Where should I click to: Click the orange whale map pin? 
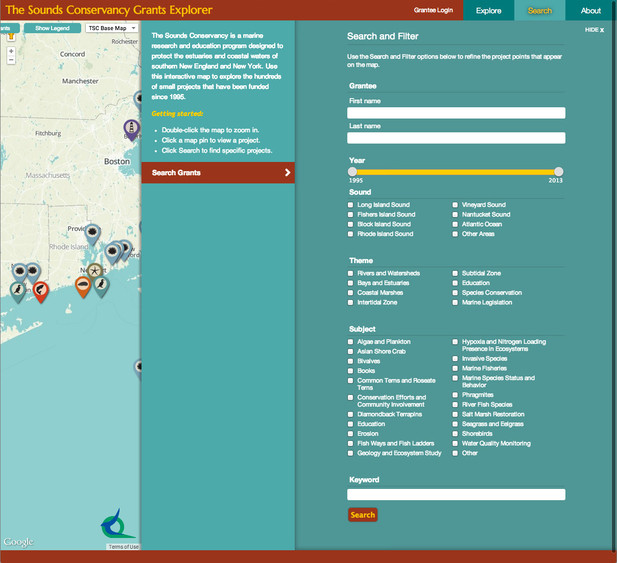point(83,286)
